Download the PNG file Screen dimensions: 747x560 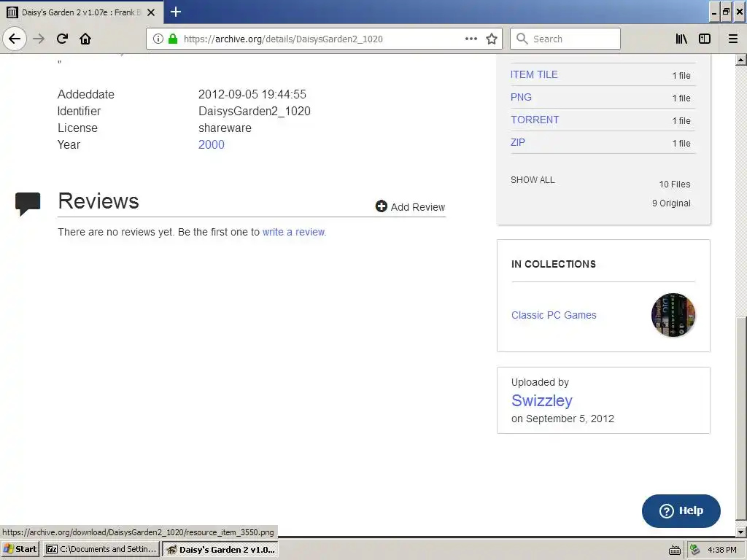[521, 97]
